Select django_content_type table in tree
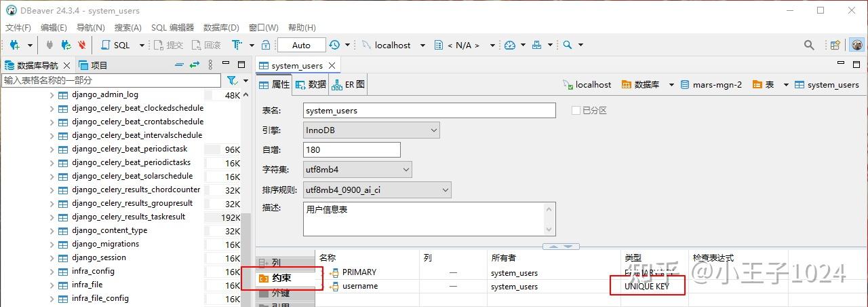This screenshot has width=868, height=307. coord(109,230)
